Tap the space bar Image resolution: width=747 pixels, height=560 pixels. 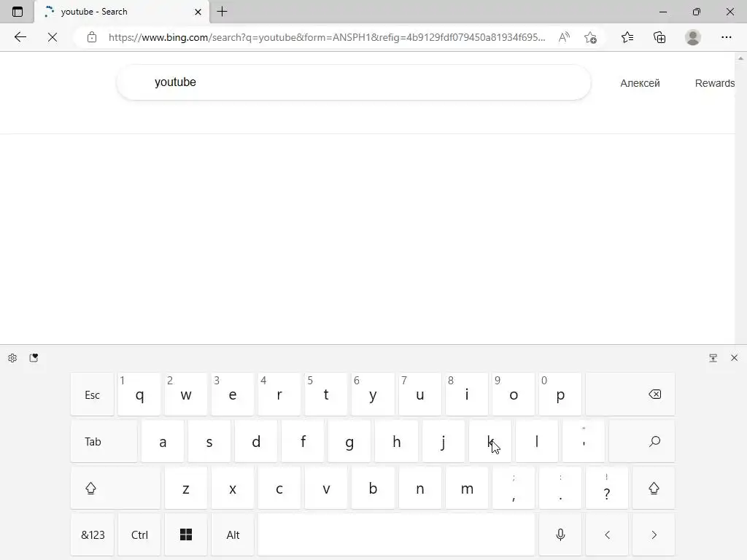[396, 534]
